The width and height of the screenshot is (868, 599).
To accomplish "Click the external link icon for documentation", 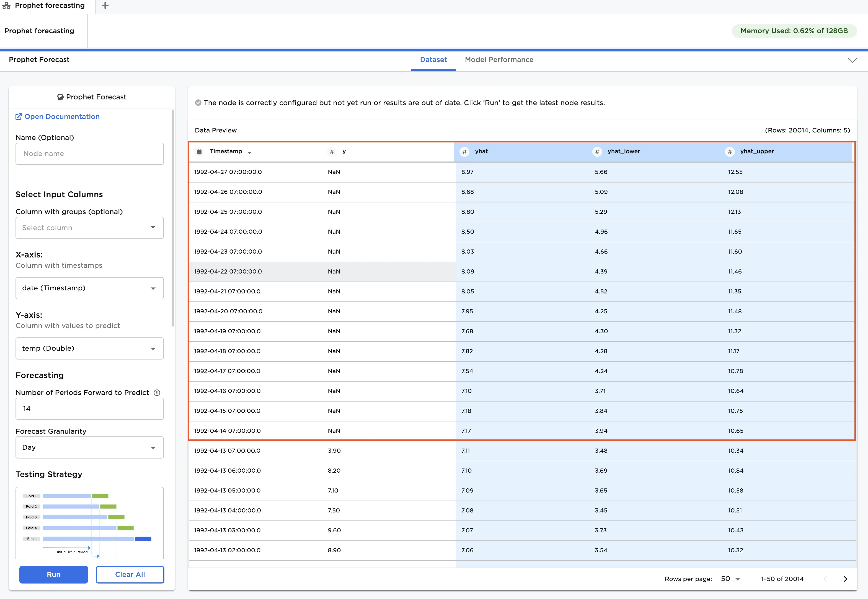I will (18, 116).
